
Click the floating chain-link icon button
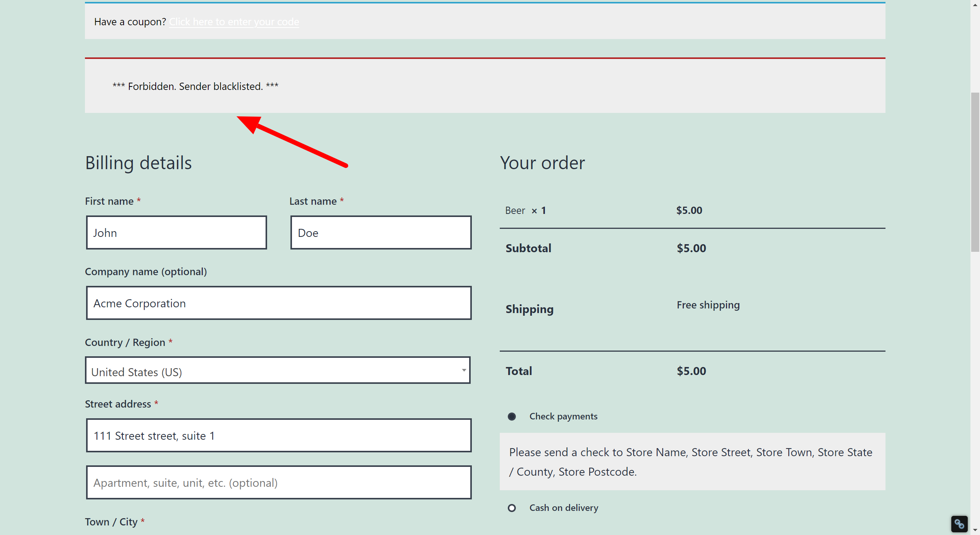click(959, 524)
